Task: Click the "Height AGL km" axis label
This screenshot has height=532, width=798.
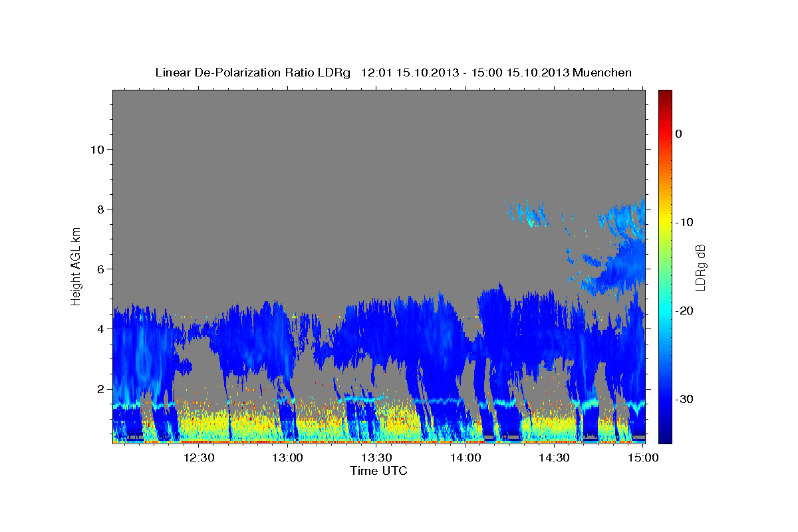Action: [x=76, y=265]
